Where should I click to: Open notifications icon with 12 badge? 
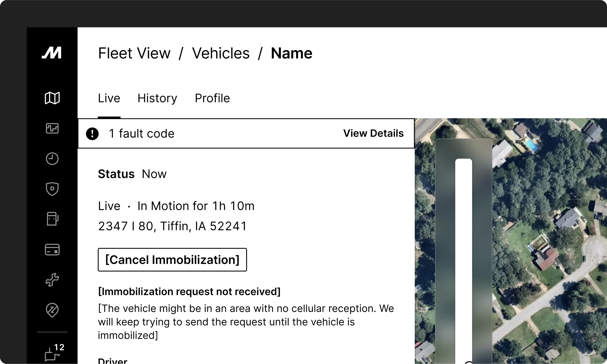[53, 353]
